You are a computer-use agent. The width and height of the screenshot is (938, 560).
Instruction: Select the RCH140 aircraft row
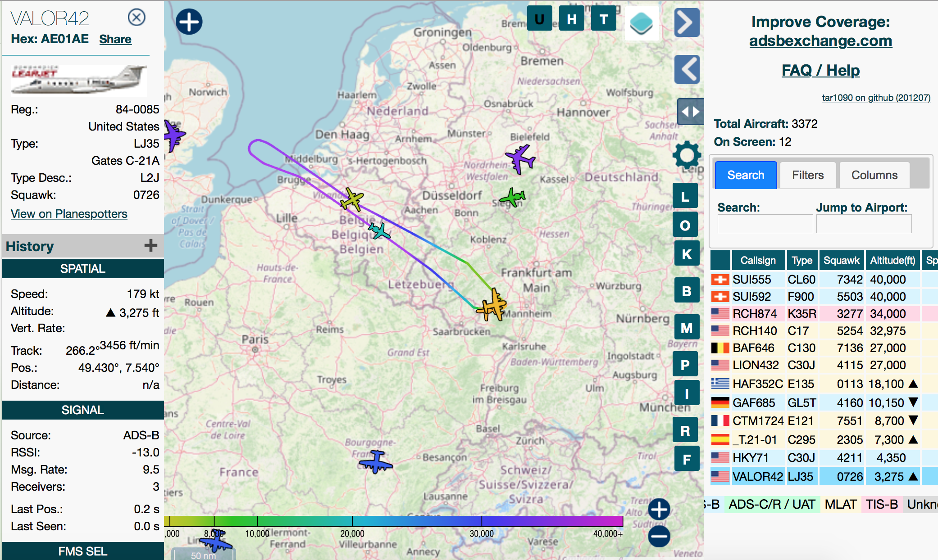(824, 331)
